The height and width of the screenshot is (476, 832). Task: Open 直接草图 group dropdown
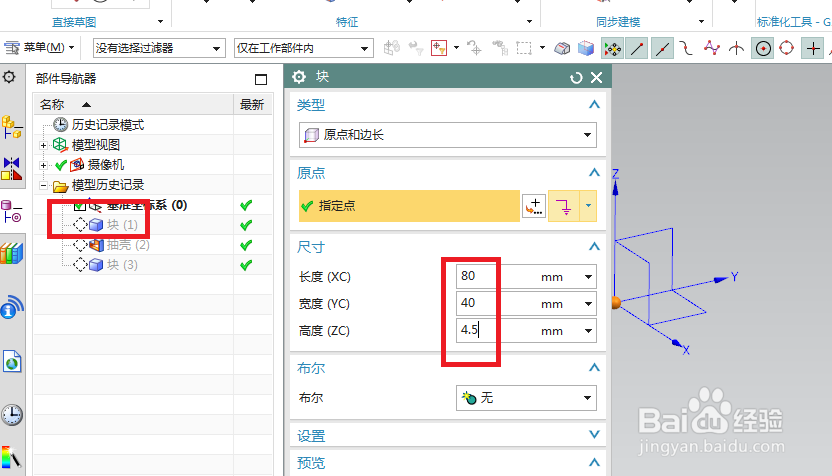(160, 22)
